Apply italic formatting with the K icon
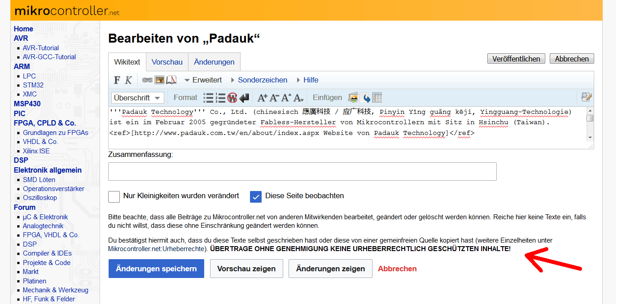 click(128, 80)
